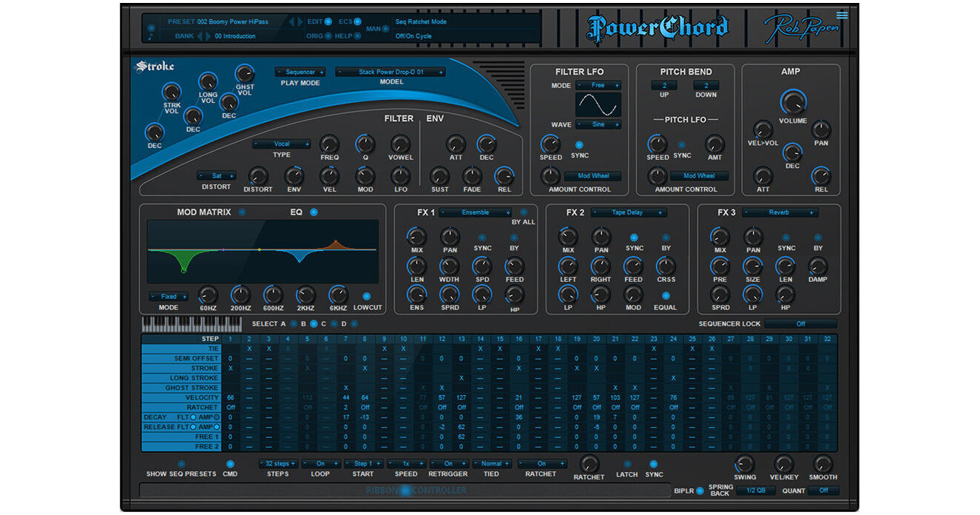Open HELP from the header
Viewport: 980px width, 515px height.
[358, 36]
